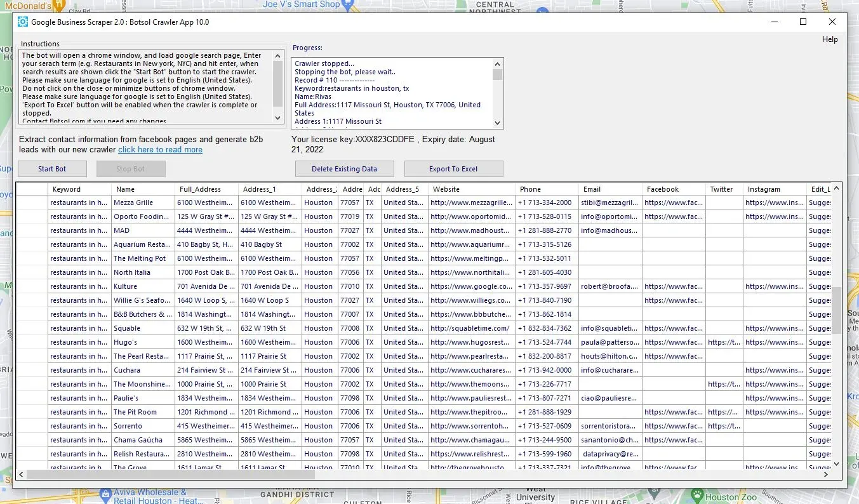
Task: Click the Facebook column header
Action: pyautogui.click(x=674, y=189)
